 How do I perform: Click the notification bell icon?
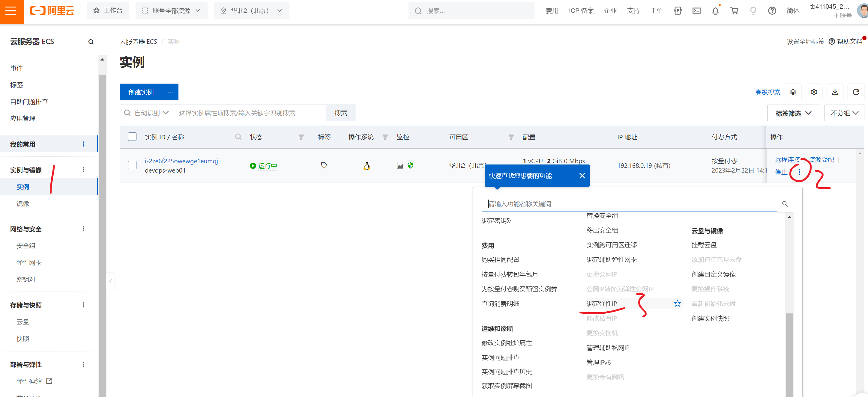715,11
